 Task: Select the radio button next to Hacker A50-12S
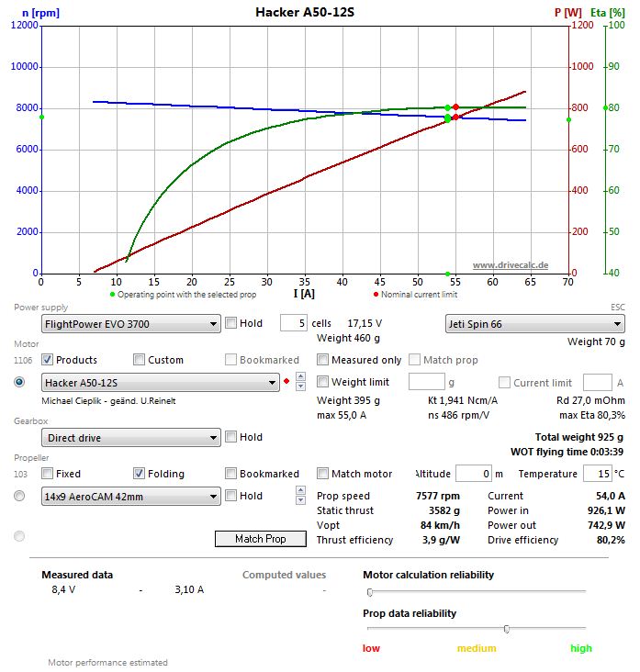click(x=19, y=382)
